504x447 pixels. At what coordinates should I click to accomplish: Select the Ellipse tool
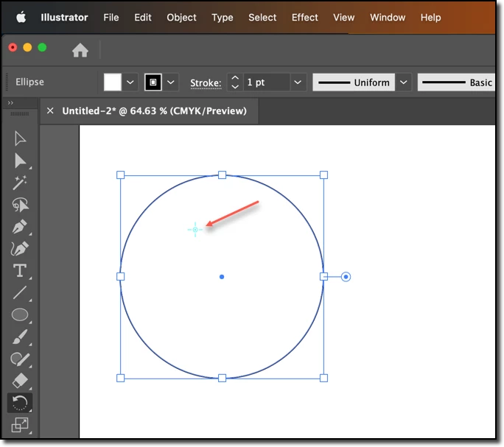(20, 314)
